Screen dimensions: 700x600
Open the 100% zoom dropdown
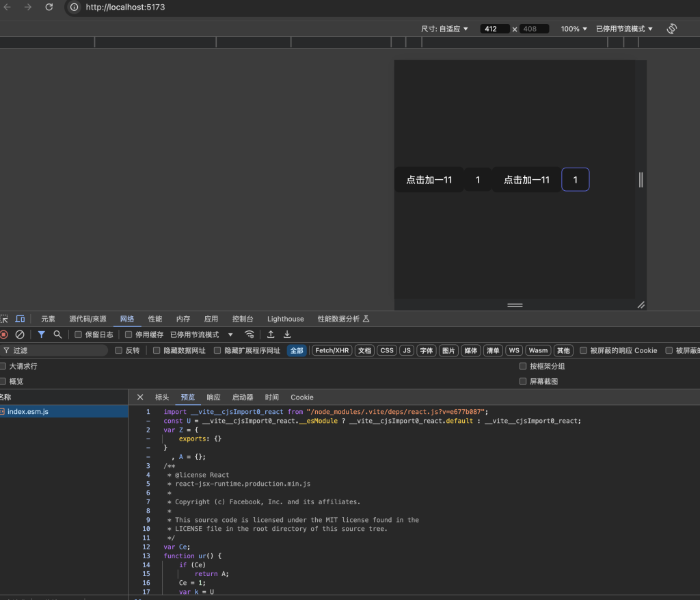point(574,29)
